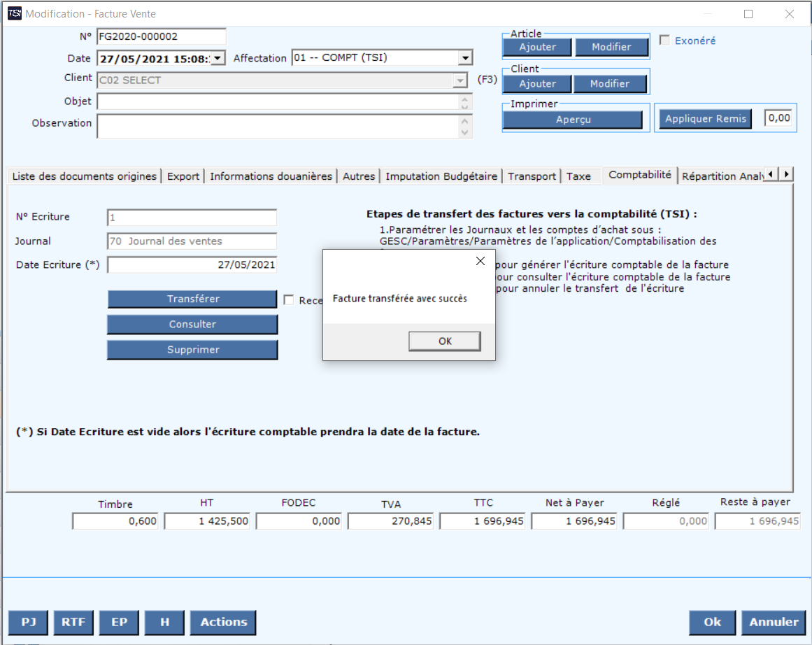Viewport: 812px width, 645px height.
Task: Add a new article with Ajouter
Action: pos(538,47)
